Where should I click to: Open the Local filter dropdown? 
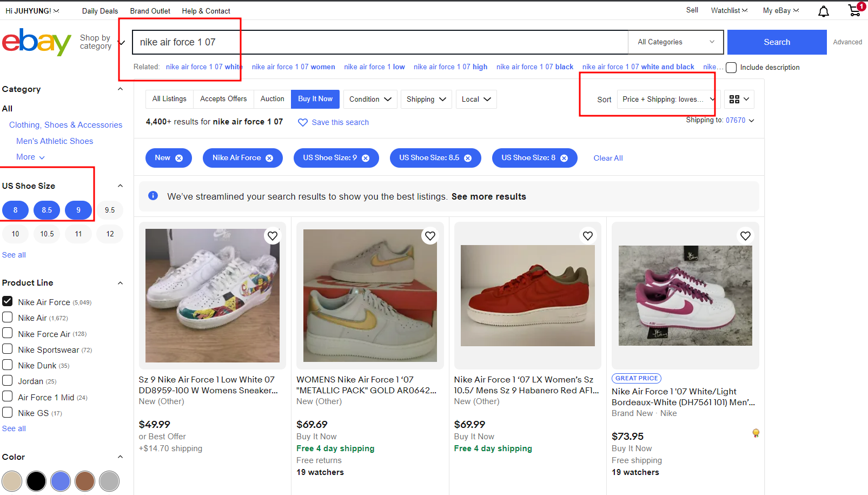pos(476,100)
